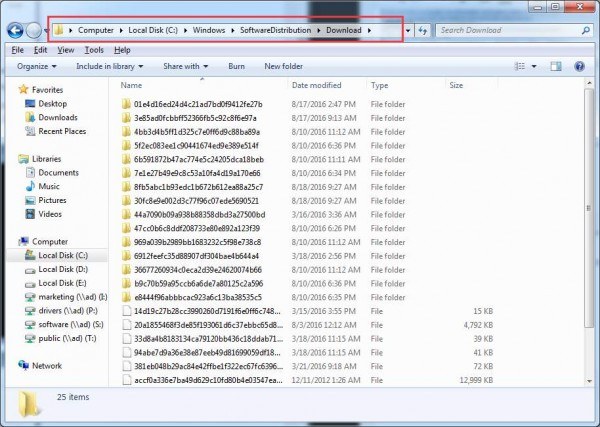This screenshot has height=427, width=600.
Task: Click the vertical scrollbar down arrow
Action: pos(589,381)
